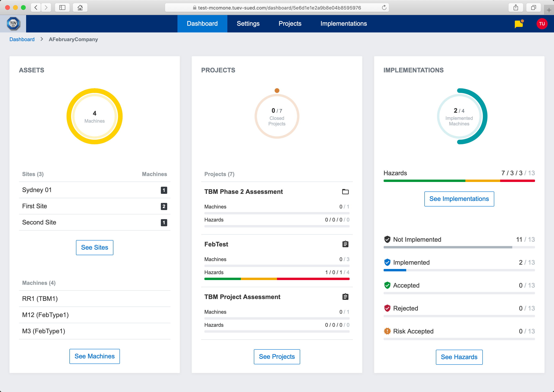Click See Sites button in Assets panel

[x=94, y=247]
